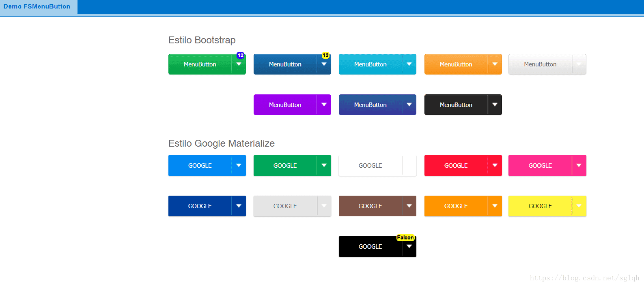Open the brown GOOGLE dropdown arrow
The image size is (644, 286).
[409, 206]
